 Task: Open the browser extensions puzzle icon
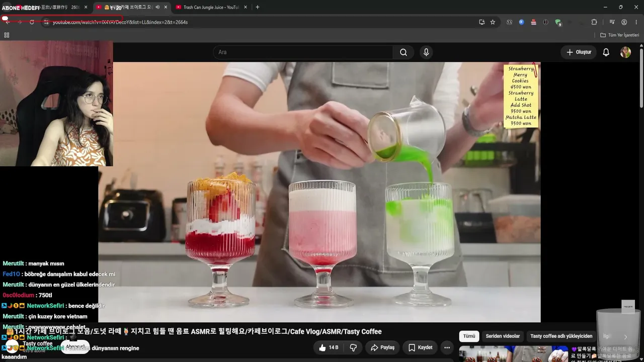pyautogui.click(x=594, y=22)
